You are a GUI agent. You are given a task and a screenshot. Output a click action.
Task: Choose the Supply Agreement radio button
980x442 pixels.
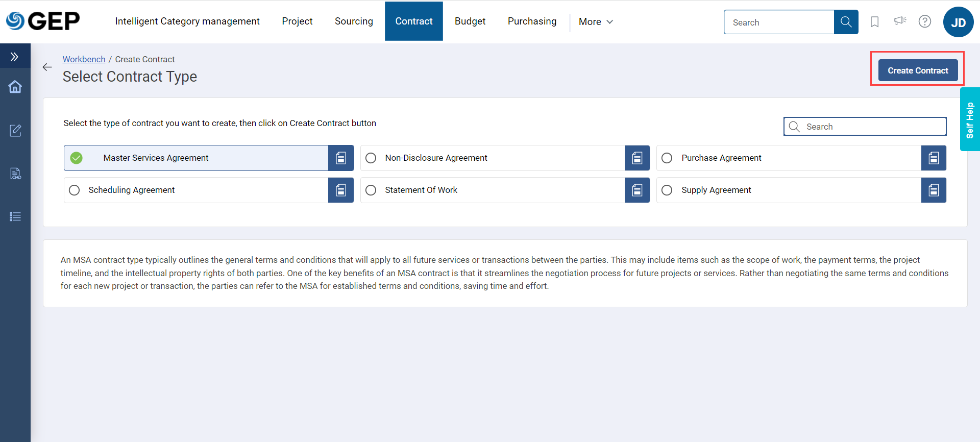(667, 190)
